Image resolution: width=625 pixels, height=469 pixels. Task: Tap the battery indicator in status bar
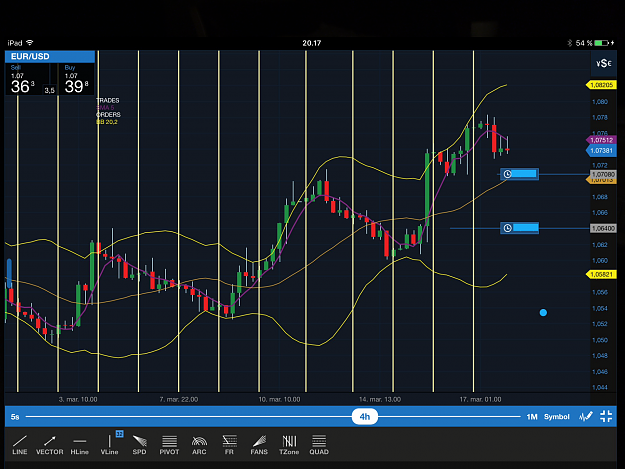603,43
